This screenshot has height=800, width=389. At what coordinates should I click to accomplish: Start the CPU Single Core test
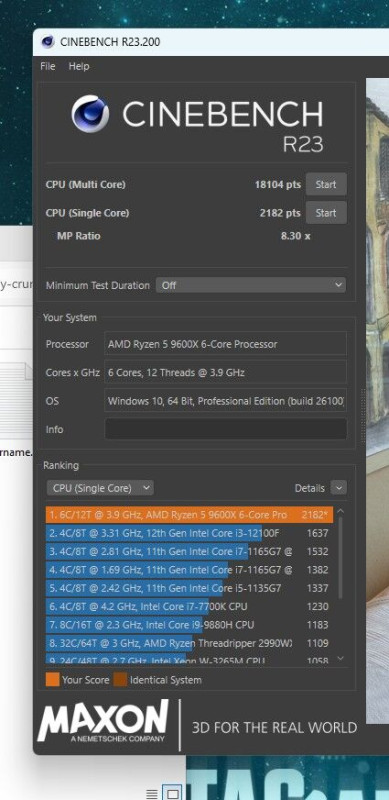(326, 213)
